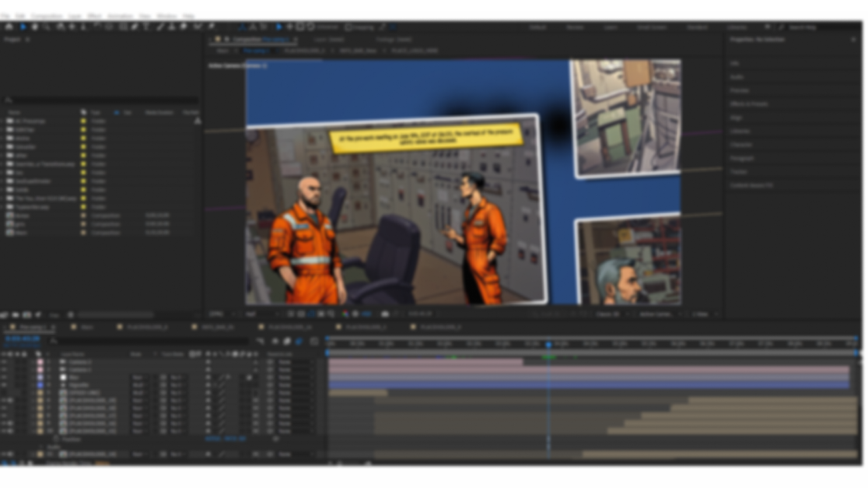868x488 pixels.
Task: Select the Learn workspace
Action: [610, 27]
